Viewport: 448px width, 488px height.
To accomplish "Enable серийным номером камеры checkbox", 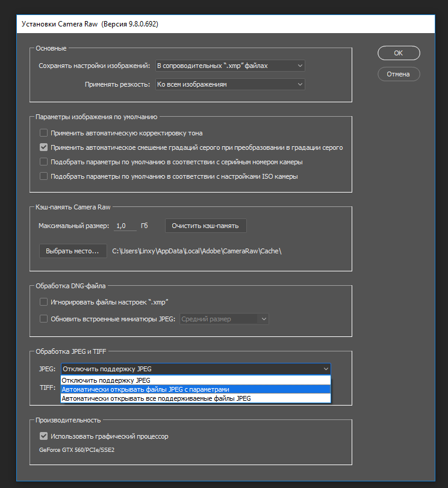I will [43, 162].
